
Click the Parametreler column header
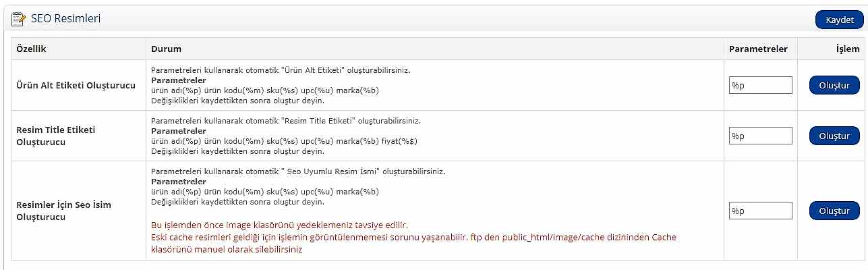[758, 49]
